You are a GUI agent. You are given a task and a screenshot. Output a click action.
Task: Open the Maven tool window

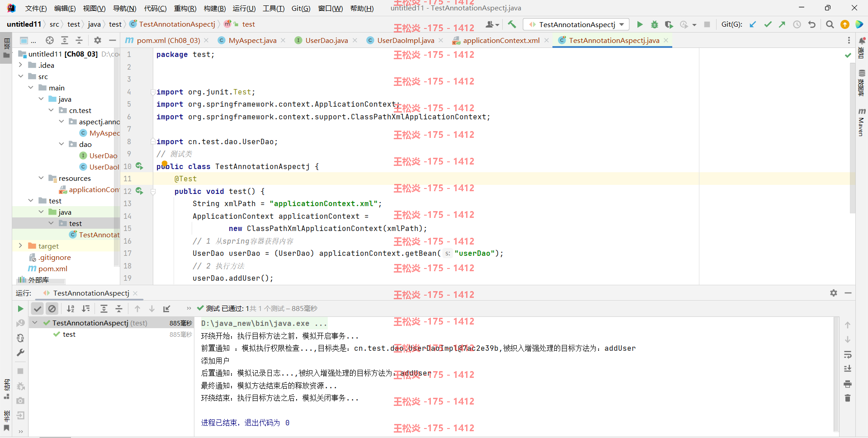pyautogui.click(x=861, y=122)
